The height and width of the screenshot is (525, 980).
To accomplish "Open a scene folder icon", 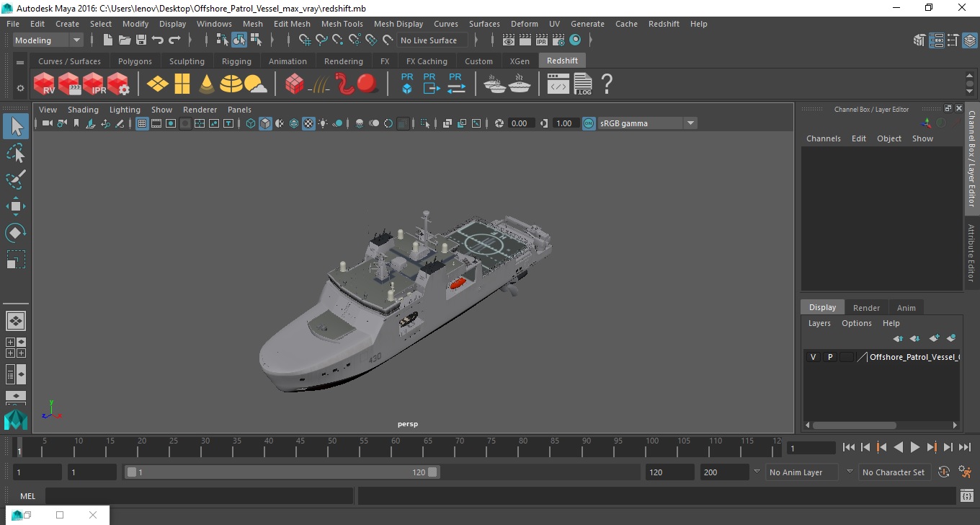I will click(125, 40).
